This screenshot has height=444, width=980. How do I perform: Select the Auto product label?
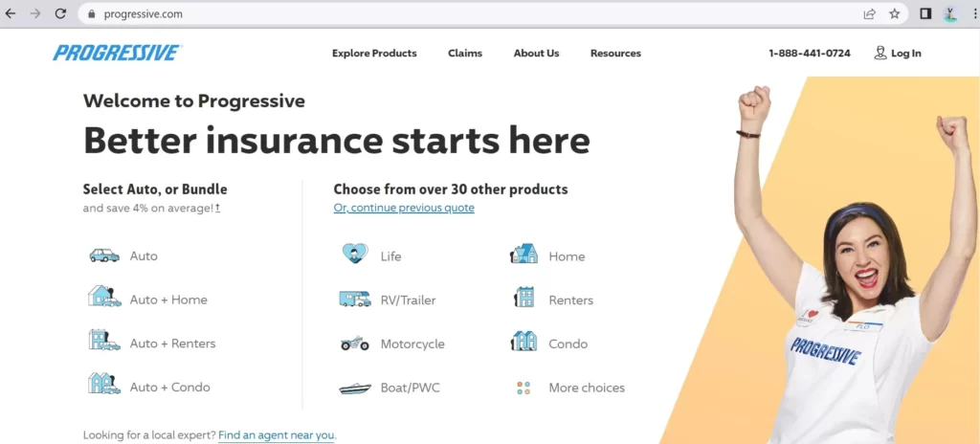point(144,255)
